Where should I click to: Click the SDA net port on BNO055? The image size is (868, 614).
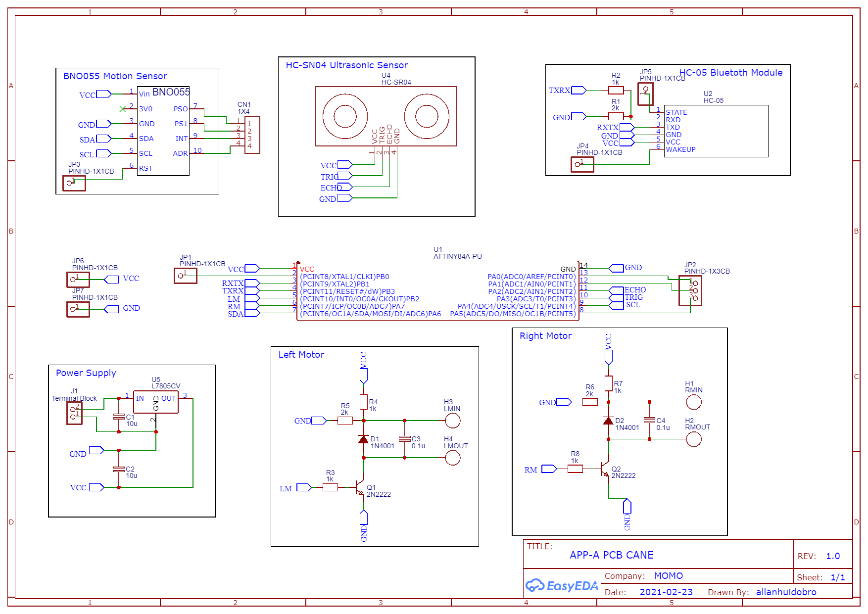(x=104, y=139)
